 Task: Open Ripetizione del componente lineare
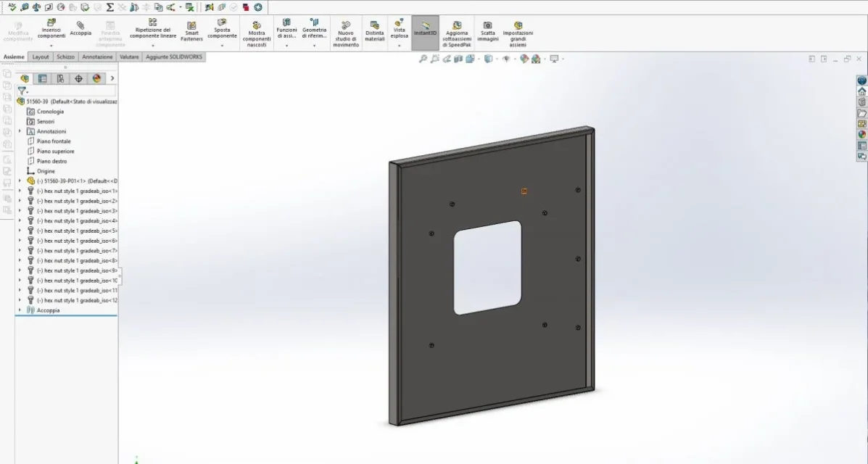[153, 29]
